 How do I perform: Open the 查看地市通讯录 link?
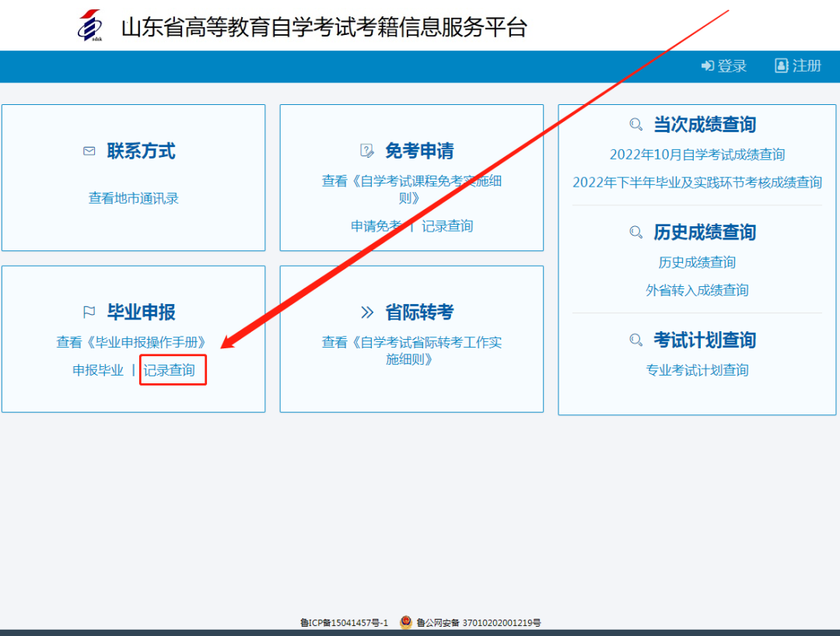click(133, 197)
